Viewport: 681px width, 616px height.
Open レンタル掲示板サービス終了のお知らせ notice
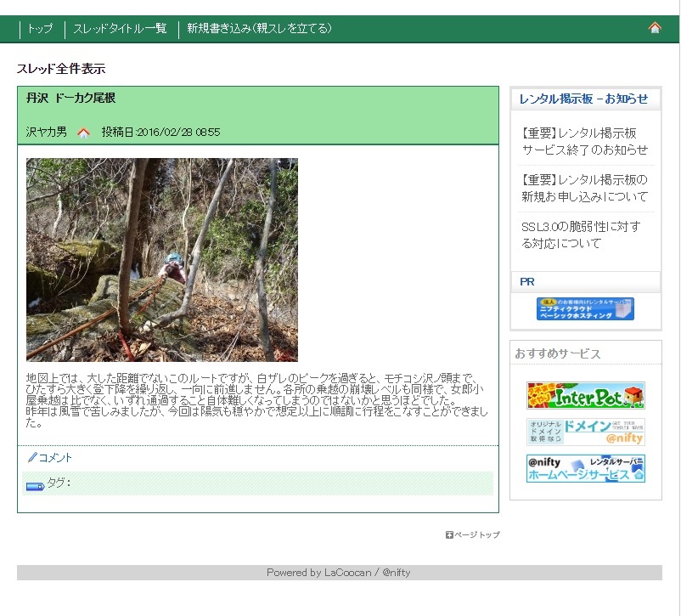point(584,141)
